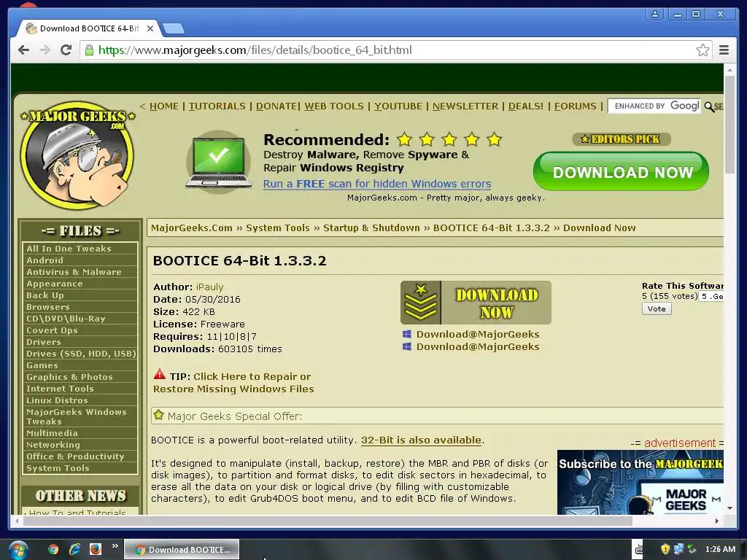This screenshot has height=560, width=747.
Task: Click Windows icon beside second Download@MajorGeeks
Action: tap(407, 346)
